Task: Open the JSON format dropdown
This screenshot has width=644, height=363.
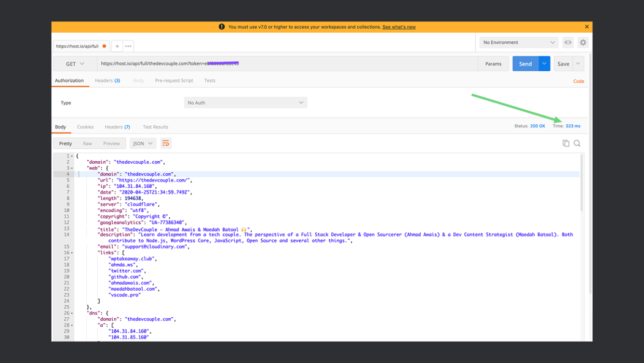Action: click(142, 144)
